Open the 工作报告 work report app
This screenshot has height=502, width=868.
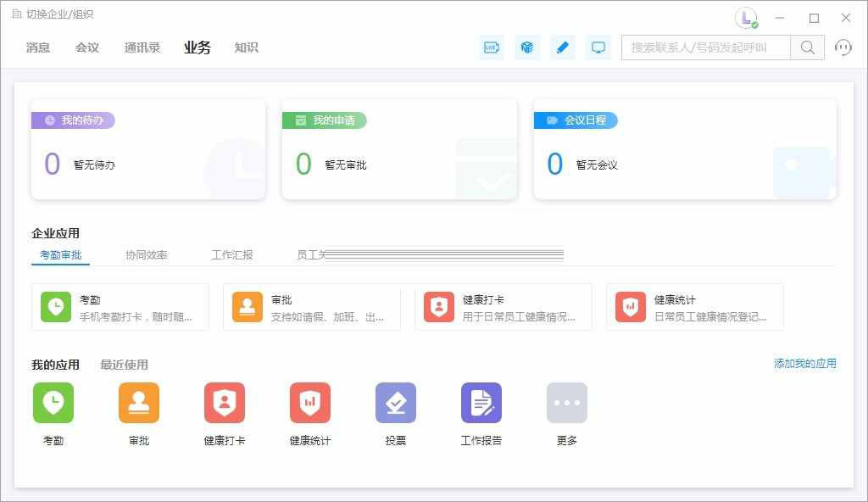click(x=481, y=403)
